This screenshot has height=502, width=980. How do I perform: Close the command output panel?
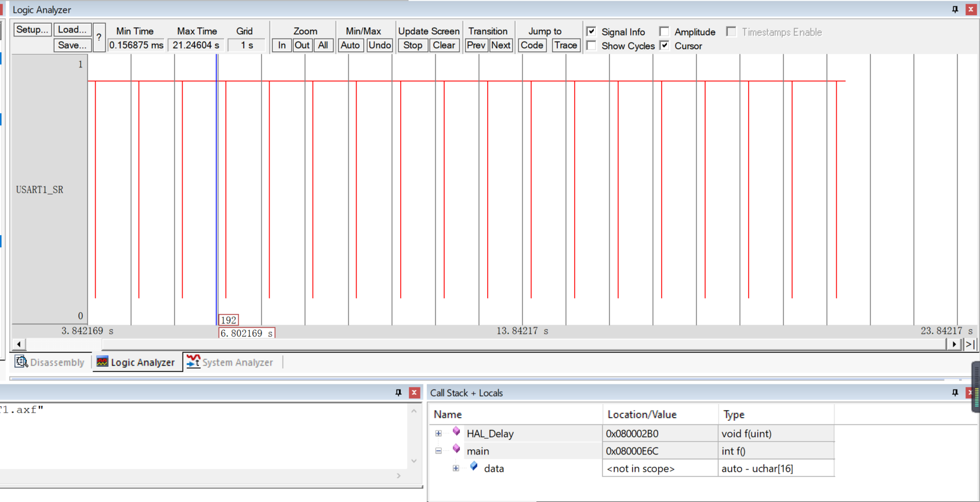414,393
